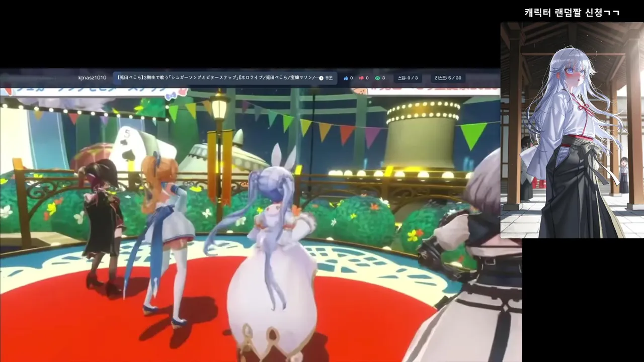Click the clock timer icon showing 9초
Image resolution: width=644 pixels, height=362 pixels.
(x=321, y=78)
